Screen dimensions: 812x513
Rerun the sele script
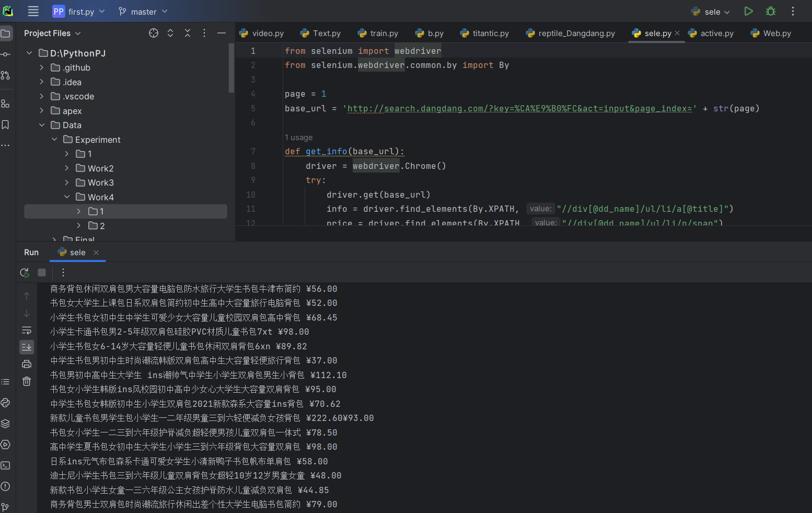click(x=25, y=272)
